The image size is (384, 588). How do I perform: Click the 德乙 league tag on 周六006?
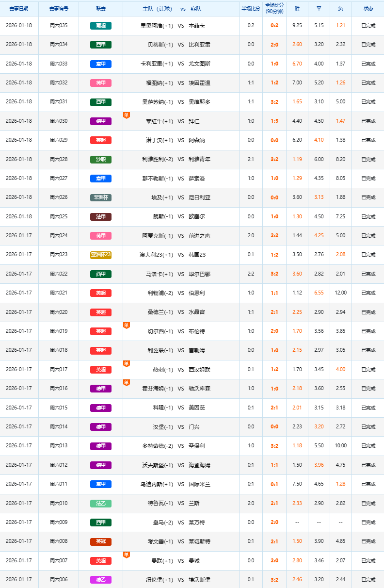click(x=101, y=580)
